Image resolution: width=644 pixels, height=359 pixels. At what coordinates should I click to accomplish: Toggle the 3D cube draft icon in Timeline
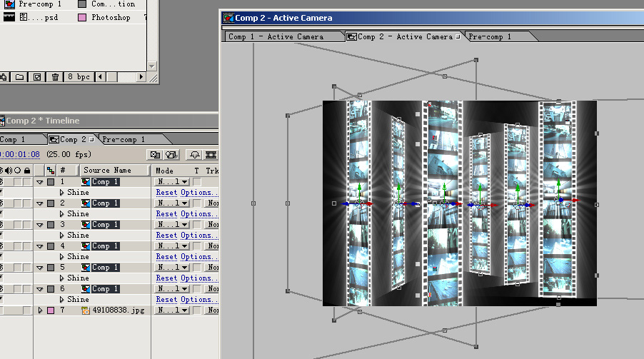(171, 154)
